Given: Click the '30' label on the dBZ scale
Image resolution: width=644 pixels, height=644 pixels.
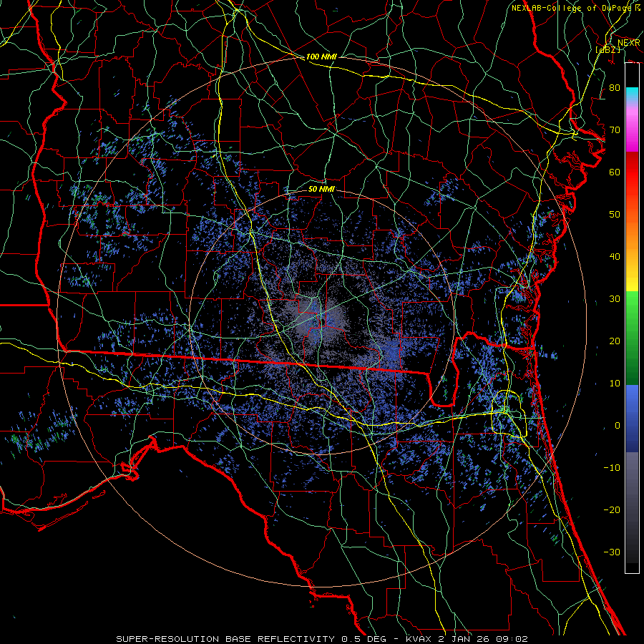Looking at the screenshot, I should [615, 298].
